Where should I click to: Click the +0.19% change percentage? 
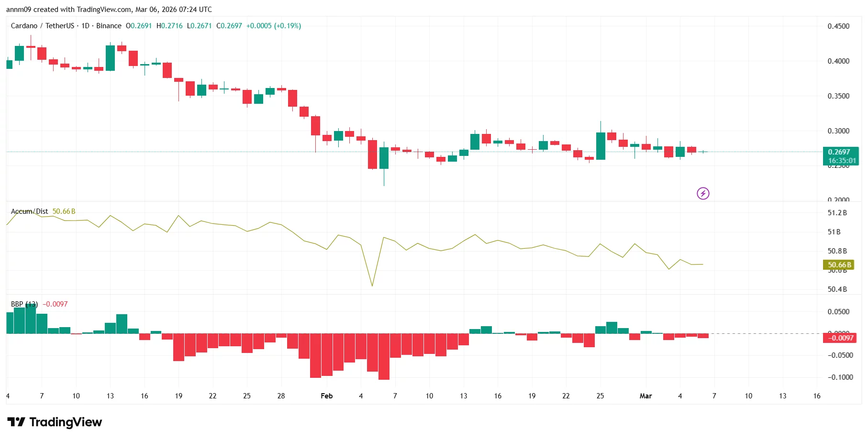[287, 26]
